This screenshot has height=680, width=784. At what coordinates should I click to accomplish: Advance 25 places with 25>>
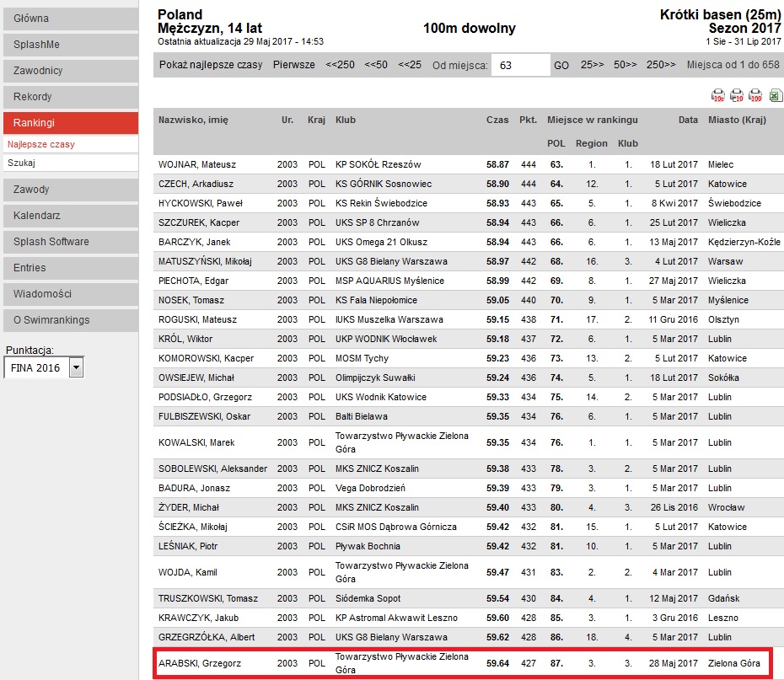click(x=592, y=65)
